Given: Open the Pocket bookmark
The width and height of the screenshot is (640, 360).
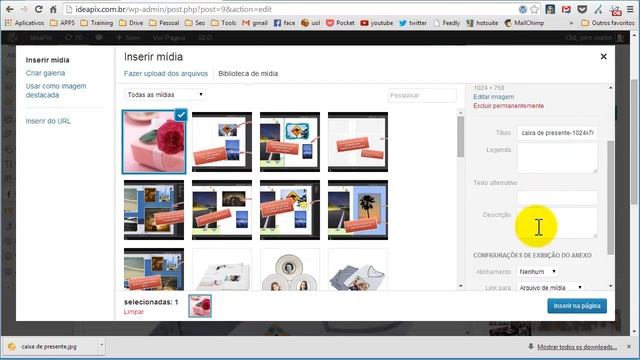Looking at the screenshot, I should (x=340, y=23).
